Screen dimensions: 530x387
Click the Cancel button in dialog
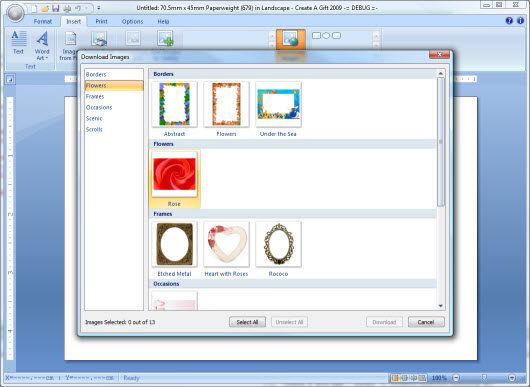(426, 322)
